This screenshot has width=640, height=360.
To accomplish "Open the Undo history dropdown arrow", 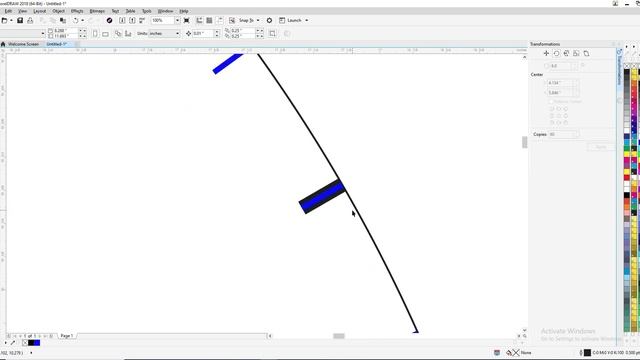I will tap(82, 20).
